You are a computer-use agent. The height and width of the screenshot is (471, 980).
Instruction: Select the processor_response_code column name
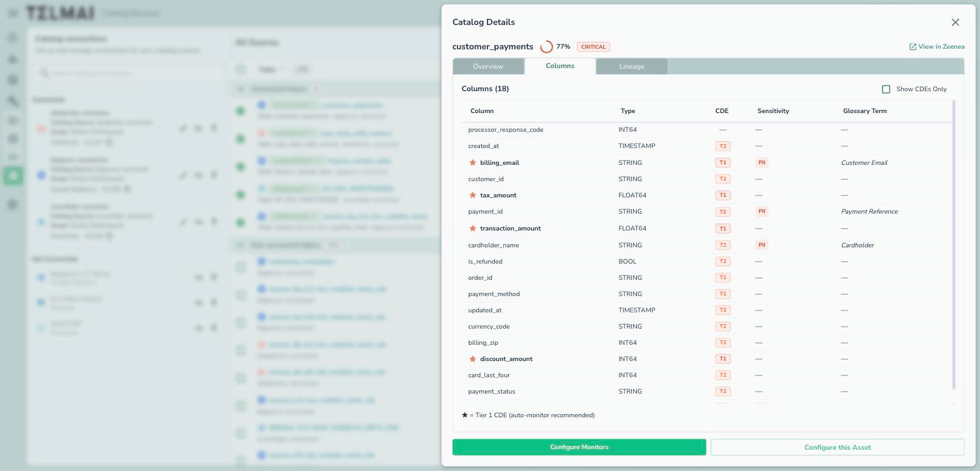(506, 130)
